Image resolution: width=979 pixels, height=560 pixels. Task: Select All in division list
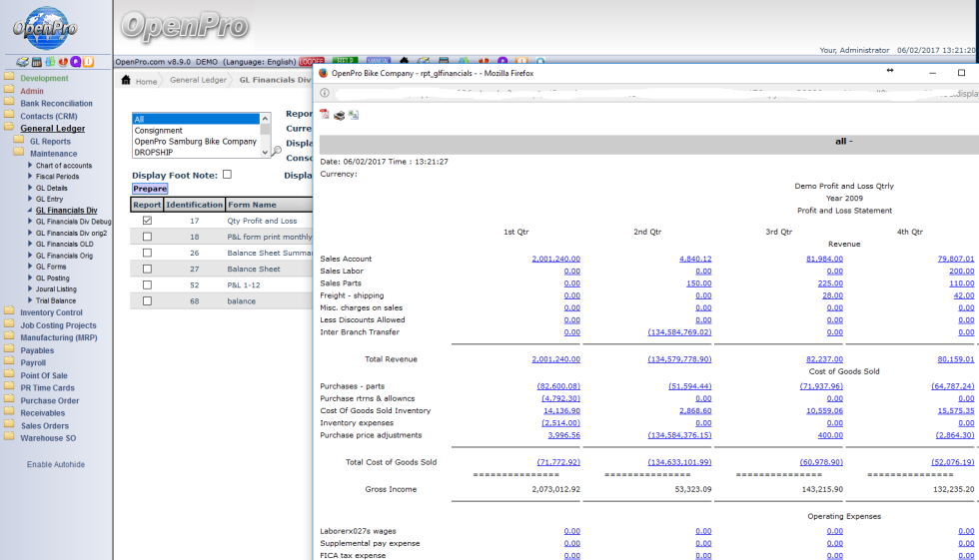pyautogui.click(x=196, y=119)
